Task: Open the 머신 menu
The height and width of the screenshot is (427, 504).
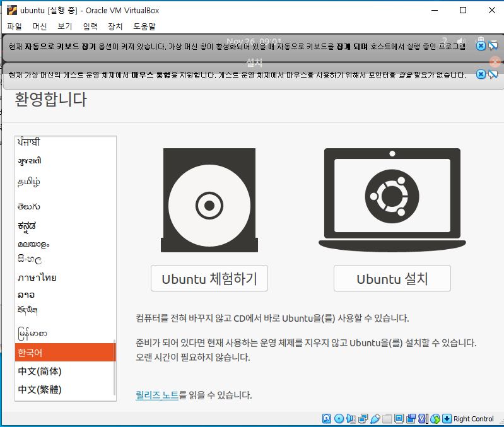Action: coord(40,26)
